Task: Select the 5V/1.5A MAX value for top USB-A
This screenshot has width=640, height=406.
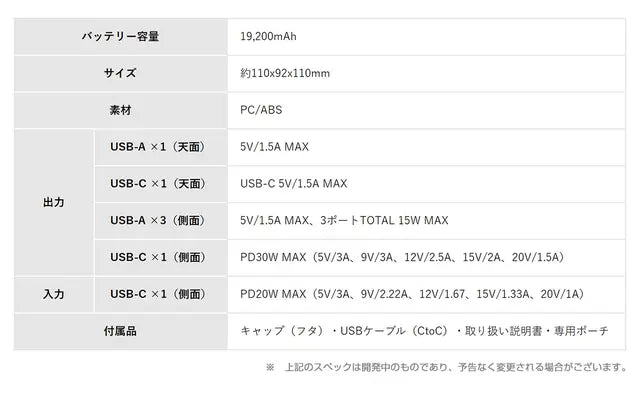Action: pos(275,147)
